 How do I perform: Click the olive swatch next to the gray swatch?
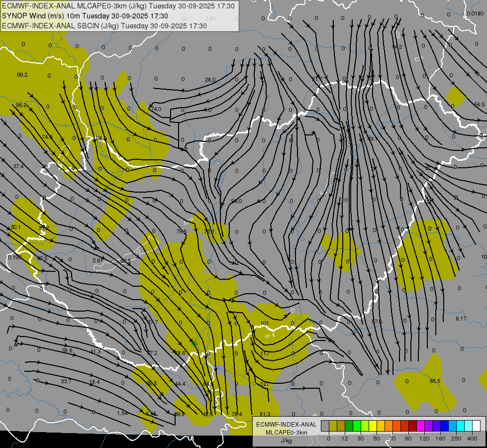coord(333,426)
